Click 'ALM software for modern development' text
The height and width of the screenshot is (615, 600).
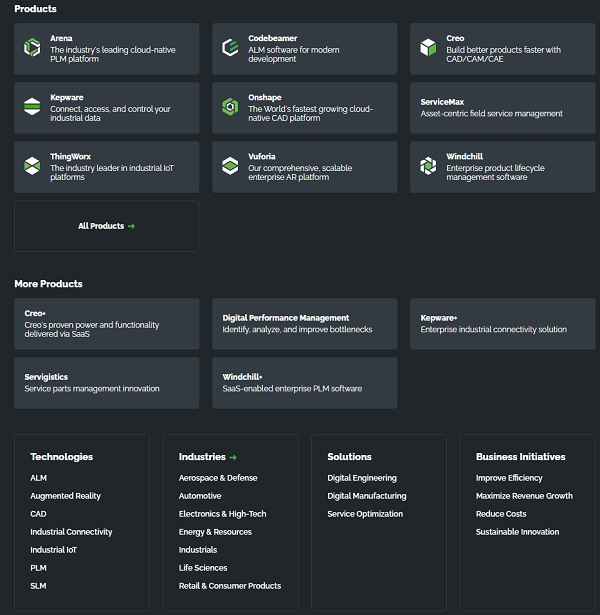pyautogui.click(x=294, y=55)
